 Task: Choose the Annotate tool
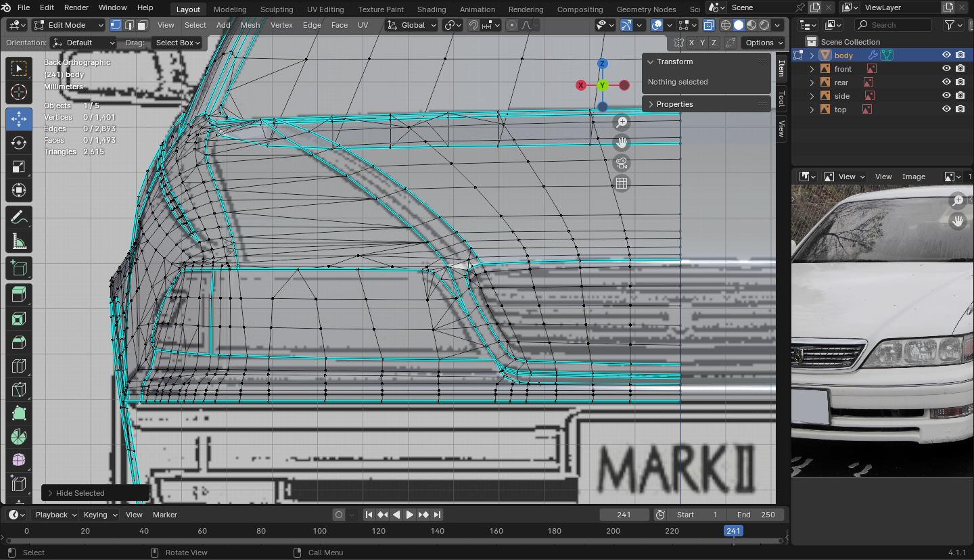point(19,218)
